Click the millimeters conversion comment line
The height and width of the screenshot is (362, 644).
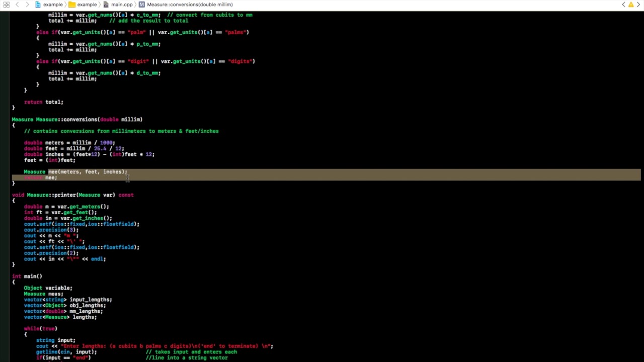(121, 131)
